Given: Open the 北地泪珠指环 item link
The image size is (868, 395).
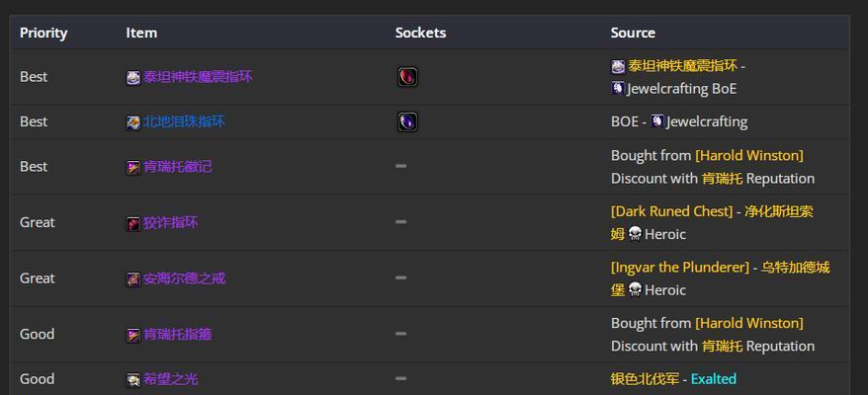Looking at the screenshot, I should (184, 121).
